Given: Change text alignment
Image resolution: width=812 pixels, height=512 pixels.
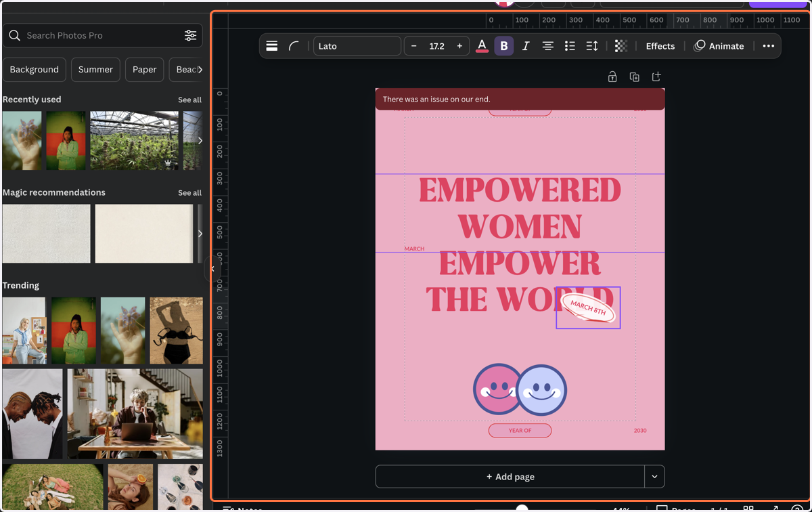Looking at the screenshot, I should (548, 46).
